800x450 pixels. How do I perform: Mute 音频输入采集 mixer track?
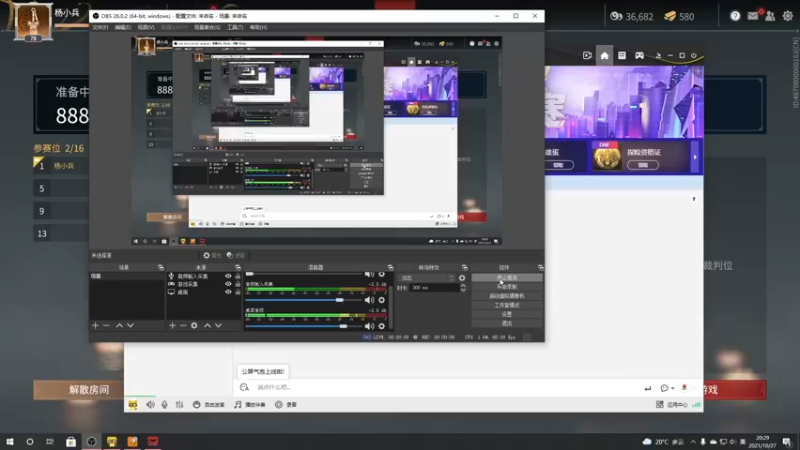point(369,300)
